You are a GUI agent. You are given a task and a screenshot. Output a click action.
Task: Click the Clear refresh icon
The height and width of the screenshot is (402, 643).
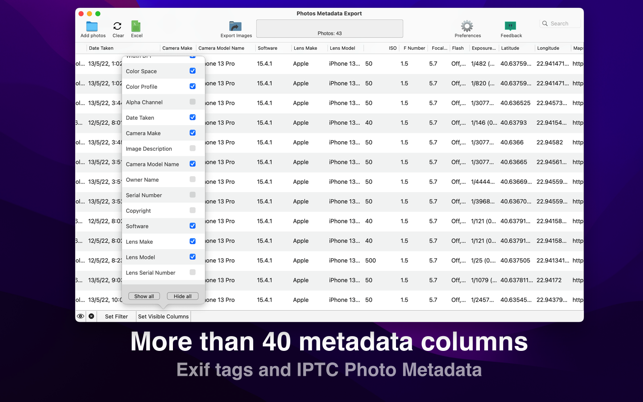[x=117, y=26]
